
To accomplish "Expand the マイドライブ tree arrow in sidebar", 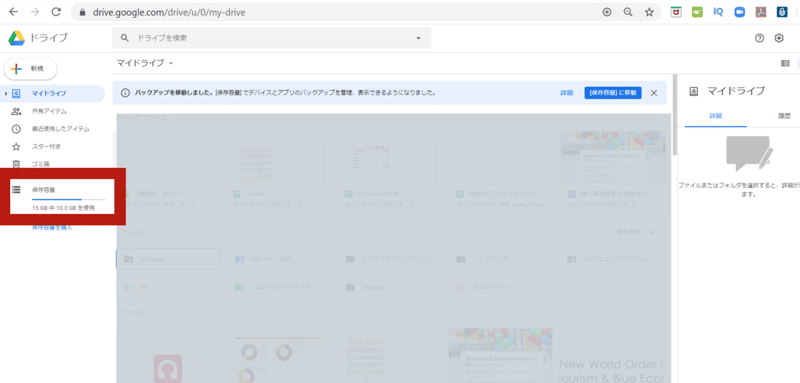I will coord(6,93).
